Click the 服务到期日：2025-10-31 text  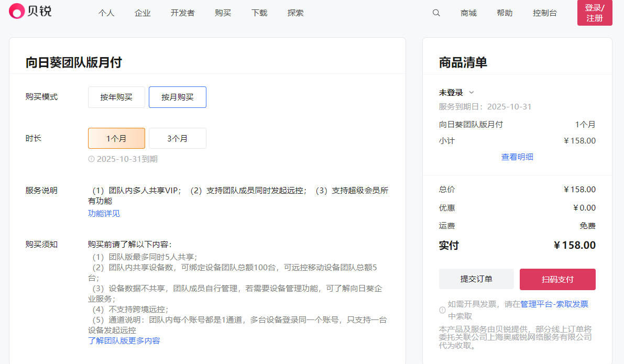click(x=485, y=107)
